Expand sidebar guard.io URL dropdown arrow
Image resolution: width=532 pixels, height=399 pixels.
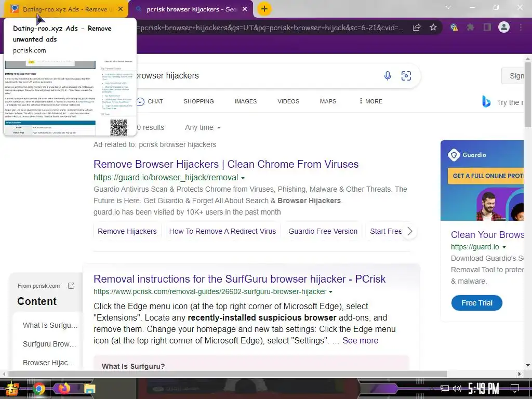coord(504,247)
